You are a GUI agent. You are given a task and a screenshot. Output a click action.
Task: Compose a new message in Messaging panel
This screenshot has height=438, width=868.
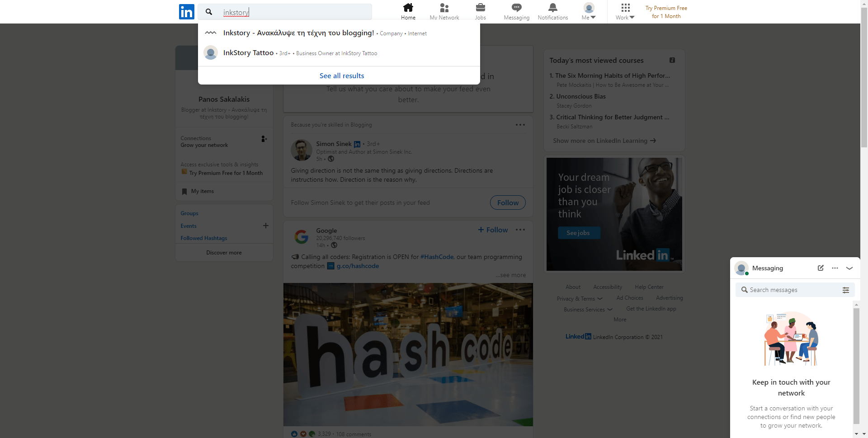pos(821,268)
